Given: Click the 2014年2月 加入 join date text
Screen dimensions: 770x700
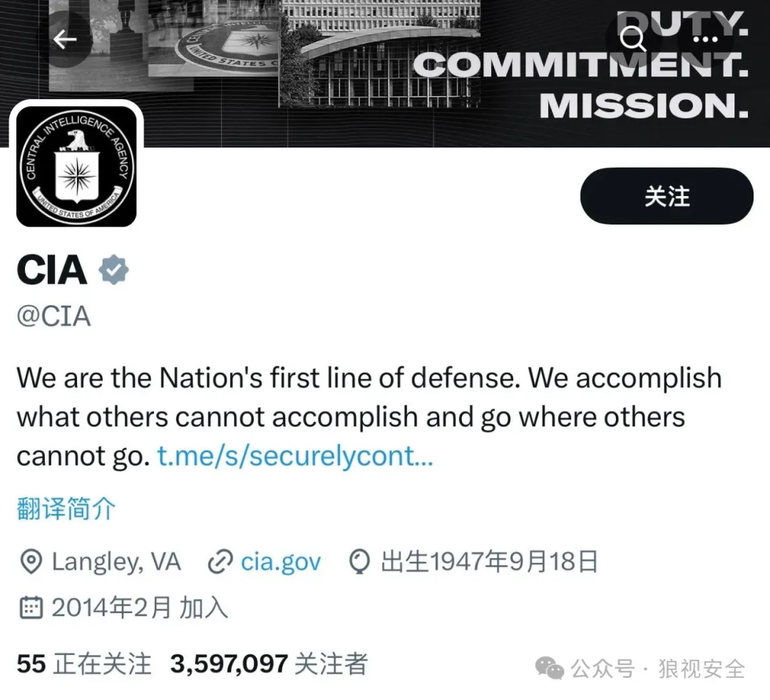Looking at the screenshot, I should (140, 607).
